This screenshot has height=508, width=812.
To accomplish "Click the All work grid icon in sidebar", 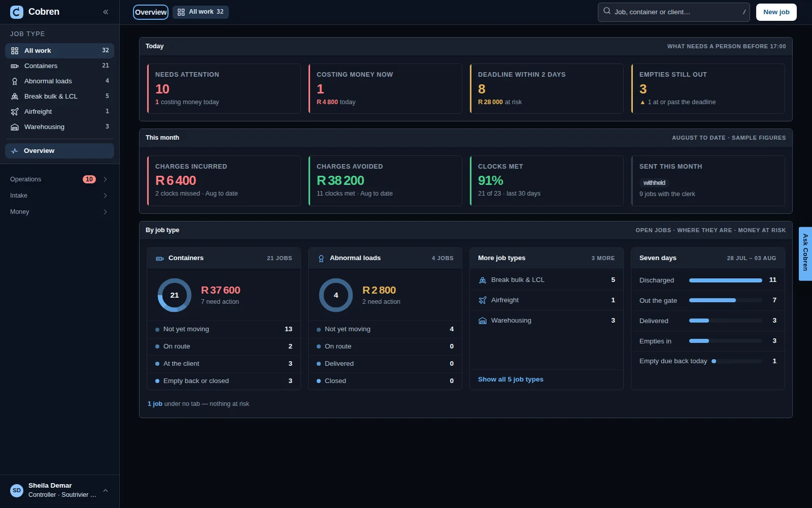I will pos(15,51).
